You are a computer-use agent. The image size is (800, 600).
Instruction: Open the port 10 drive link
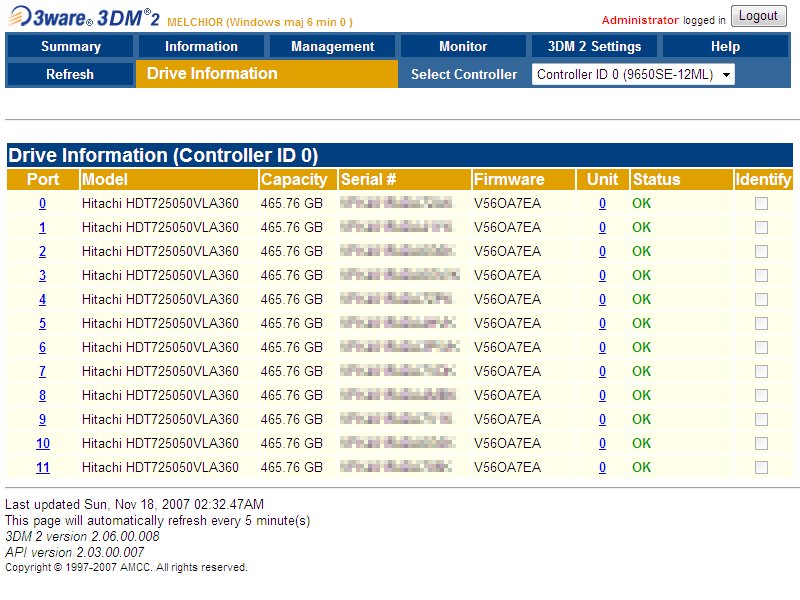(x=43, y=443)
